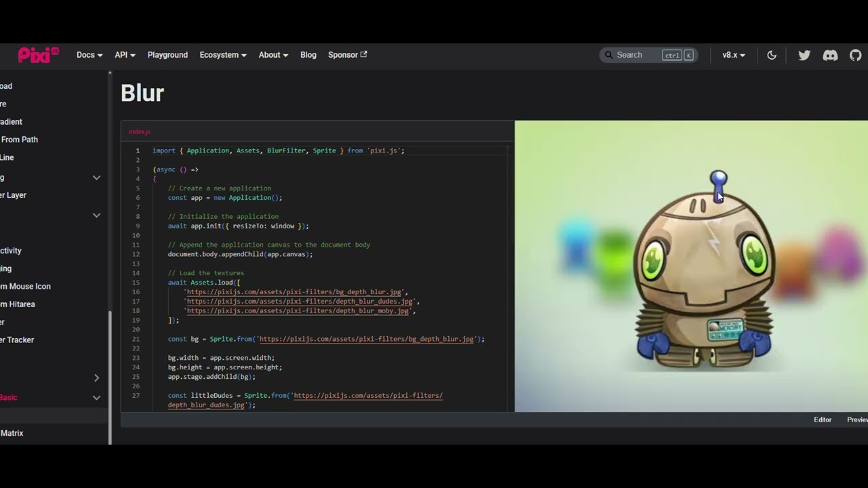Image resolution: width=868 pixels, height=488 pixels.
Task: Click the Search input field
Action: (648, 55)
